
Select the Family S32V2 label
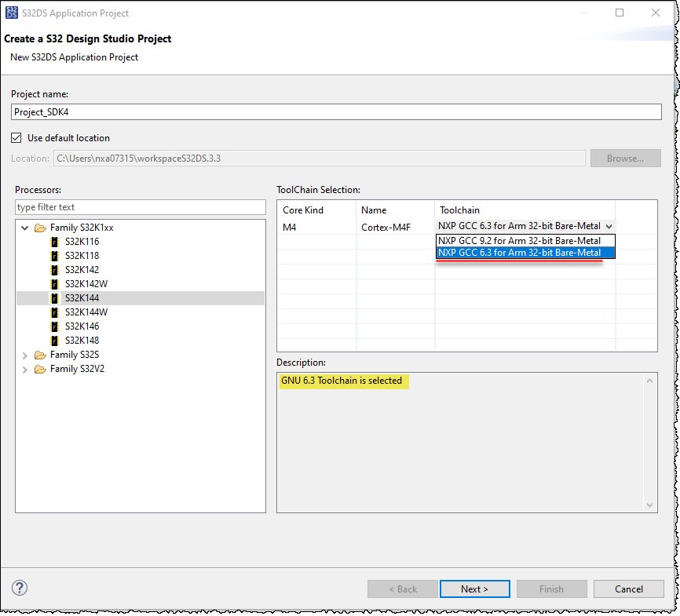(x=77, y=369)
